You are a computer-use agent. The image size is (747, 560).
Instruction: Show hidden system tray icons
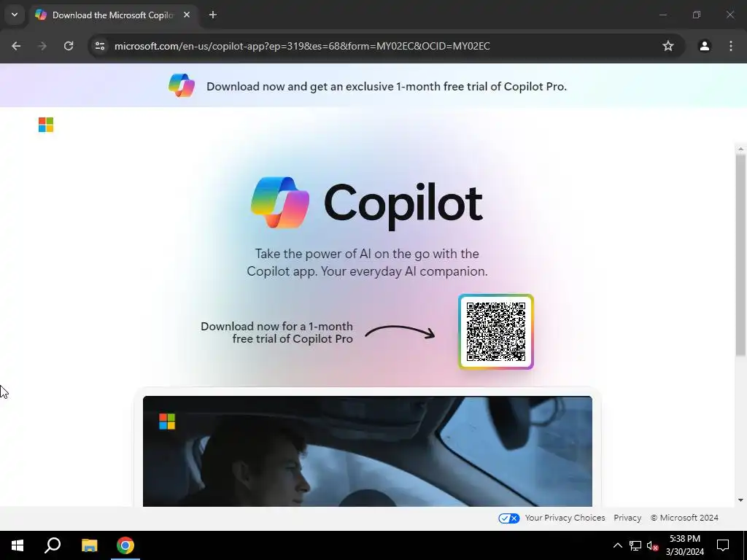pos(617,545)
